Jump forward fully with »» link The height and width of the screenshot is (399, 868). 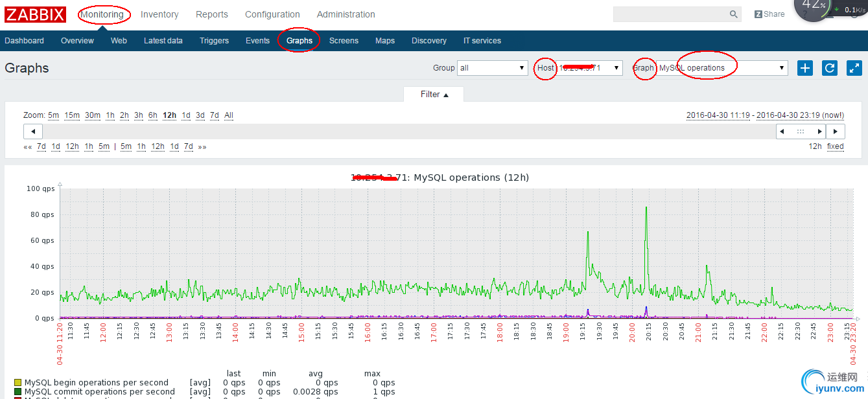tap(202, 146)
